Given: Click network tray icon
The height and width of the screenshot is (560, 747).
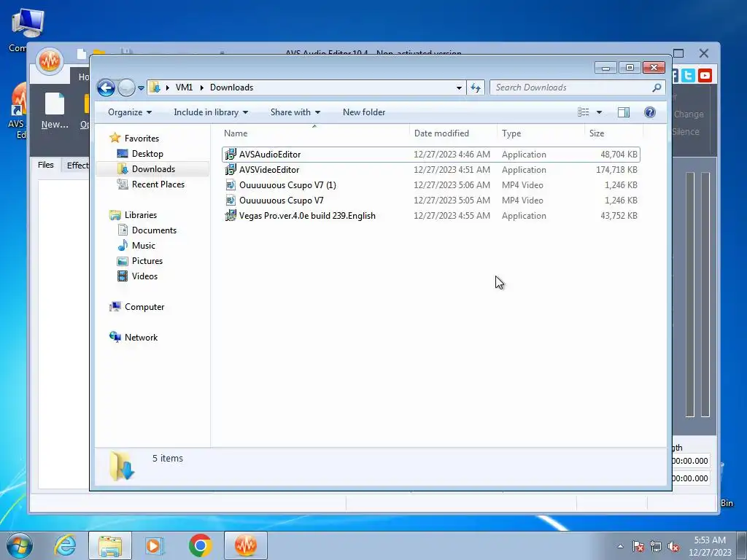Looking at the screenshot, I should click(656, 546).
